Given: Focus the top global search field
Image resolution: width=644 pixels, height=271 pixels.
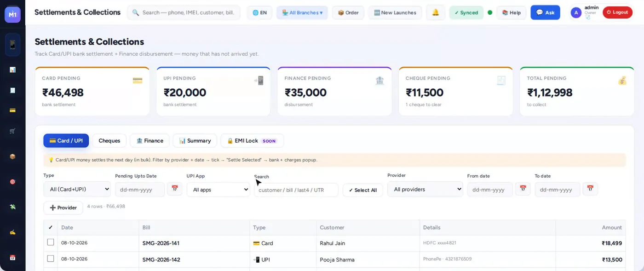Looking at the screenshot, I should [x=184, y=12].
